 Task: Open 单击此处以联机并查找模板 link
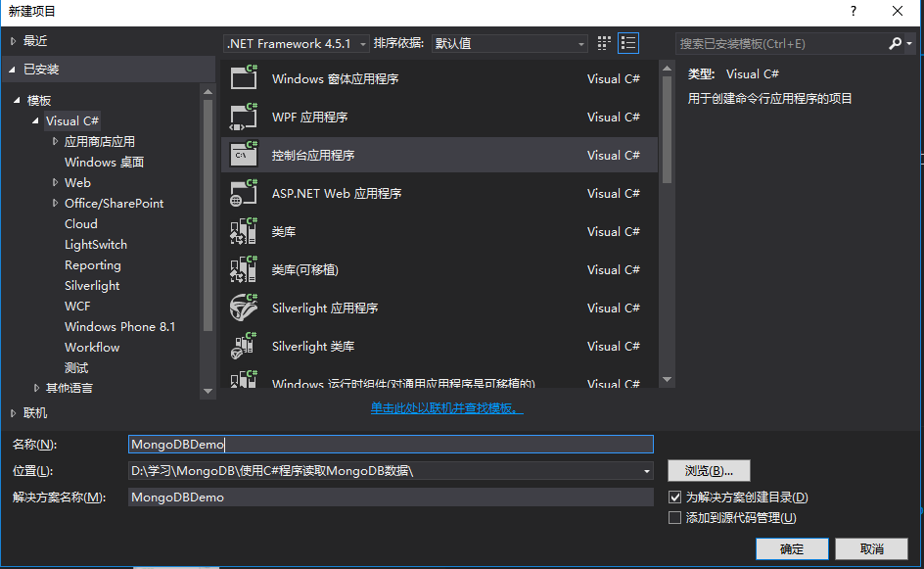[x=446, y=408]
